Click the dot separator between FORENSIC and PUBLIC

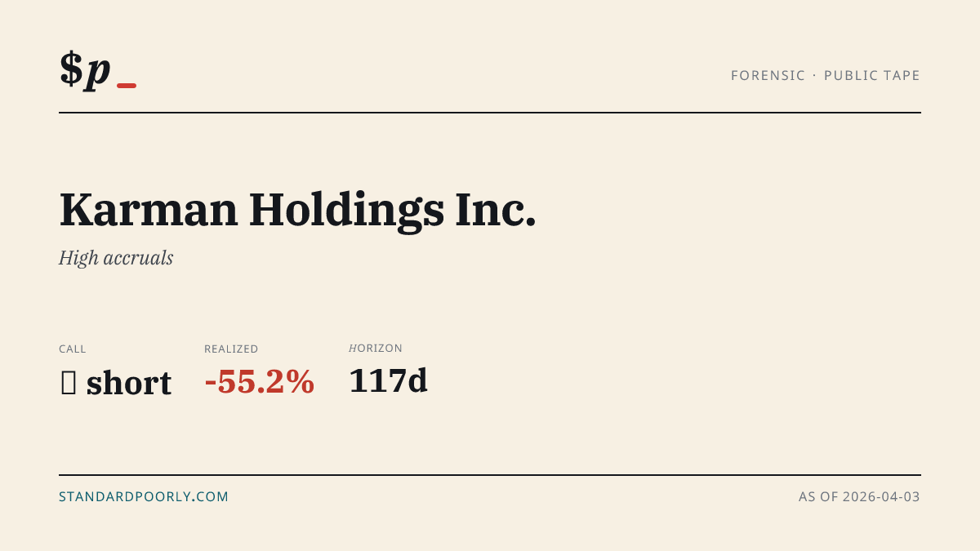814,75
